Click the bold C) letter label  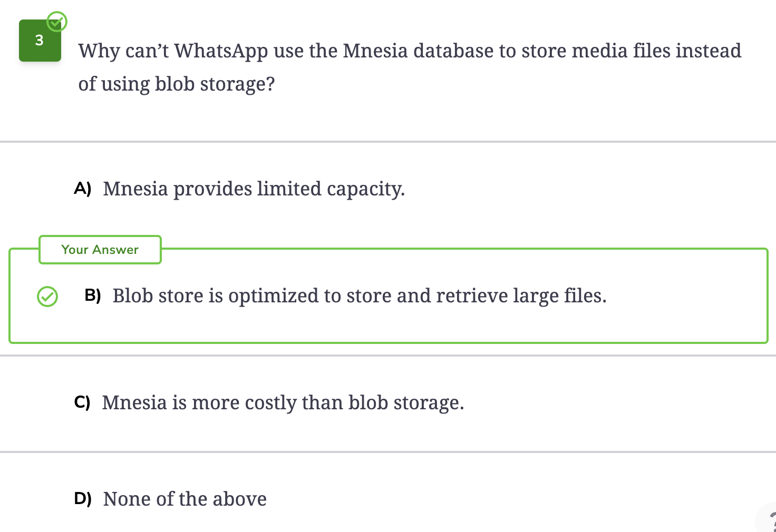click(82, 402)
